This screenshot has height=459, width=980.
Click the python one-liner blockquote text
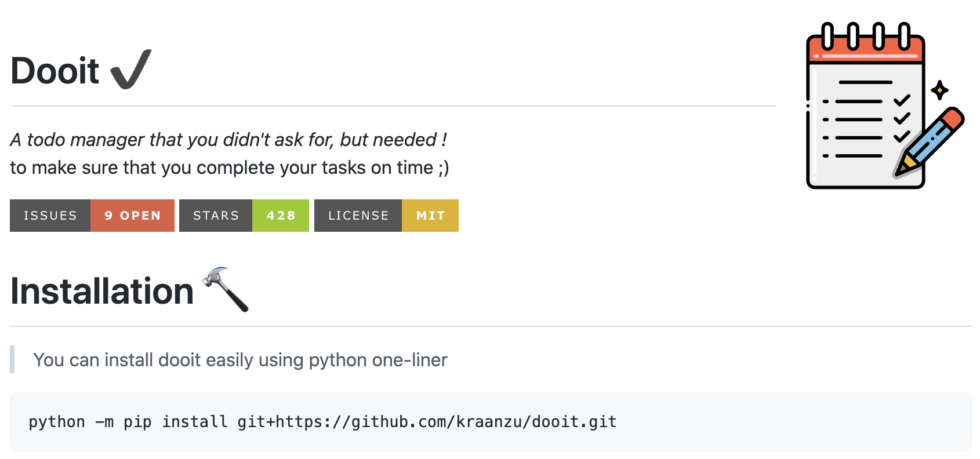tap(240, 360)
